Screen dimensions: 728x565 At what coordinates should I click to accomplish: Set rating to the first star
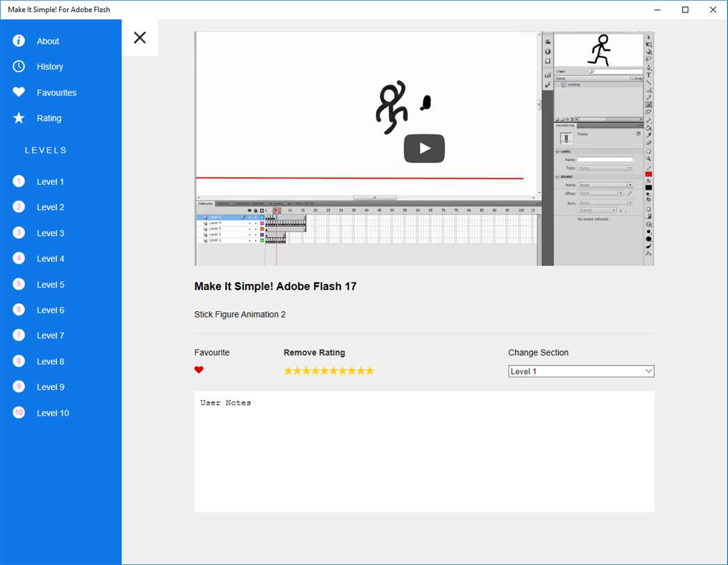coord(288,370)
